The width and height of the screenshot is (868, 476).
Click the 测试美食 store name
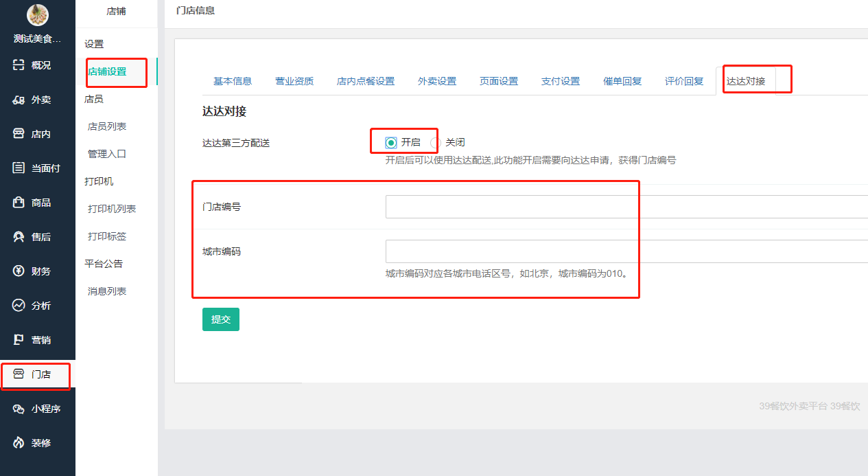38,38
